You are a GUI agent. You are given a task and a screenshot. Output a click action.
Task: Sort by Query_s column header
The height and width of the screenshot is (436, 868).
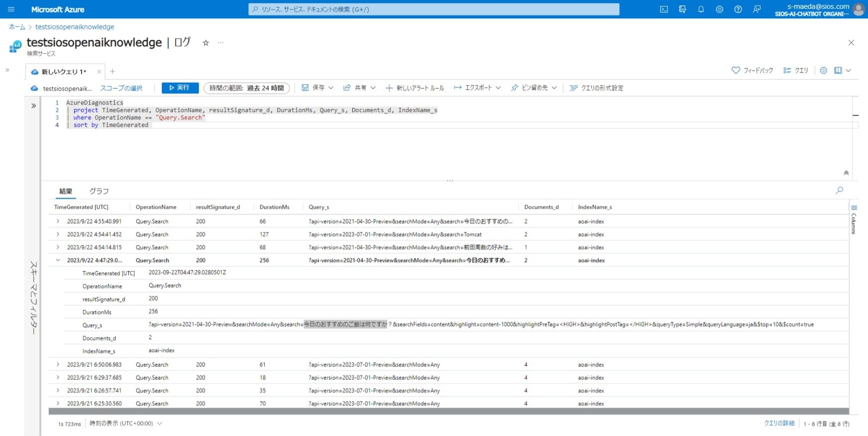click(x=319, y=207)
